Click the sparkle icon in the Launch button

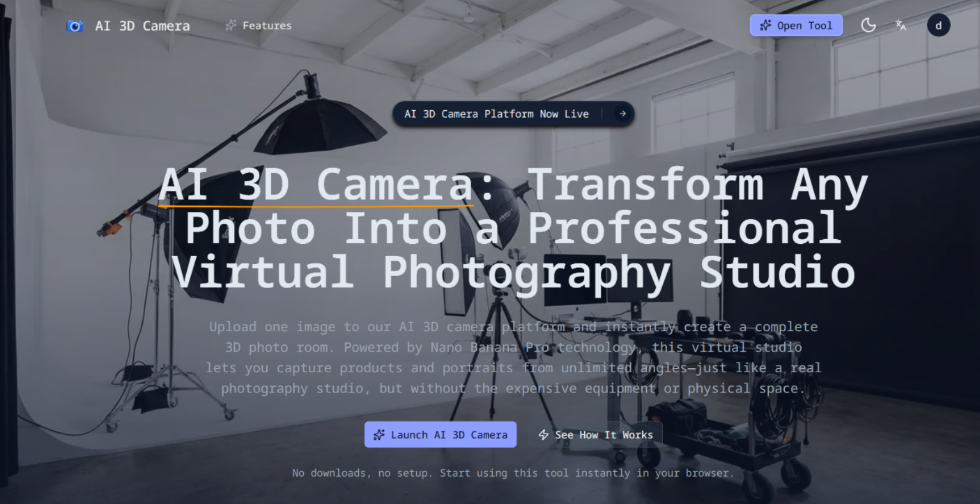379,435
